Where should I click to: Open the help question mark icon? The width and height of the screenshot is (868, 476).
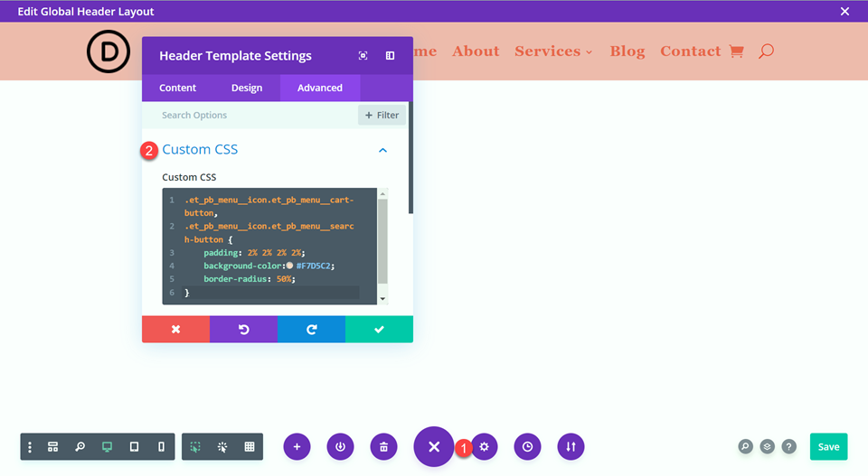(788, 447)
